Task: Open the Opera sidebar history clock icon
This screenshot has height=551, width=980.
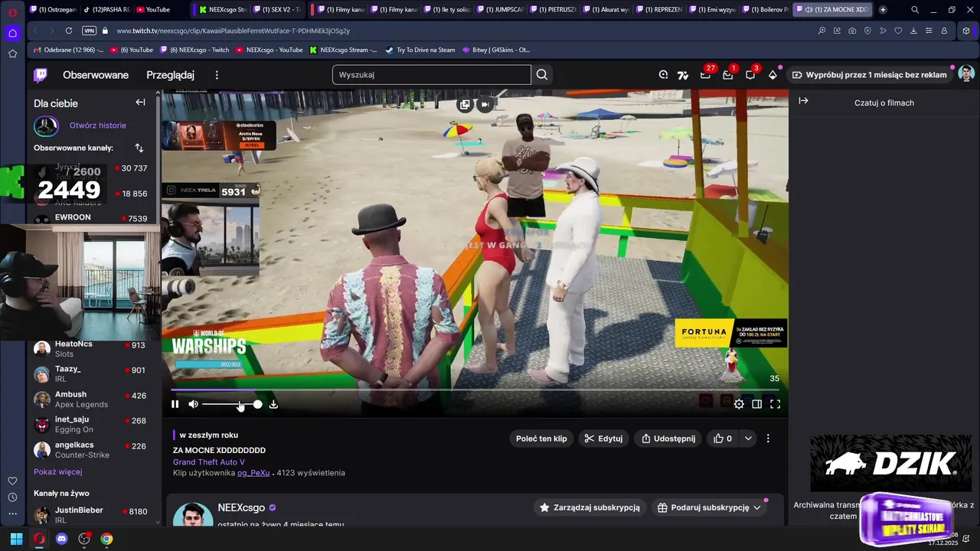Action: [x=12, y=497]
